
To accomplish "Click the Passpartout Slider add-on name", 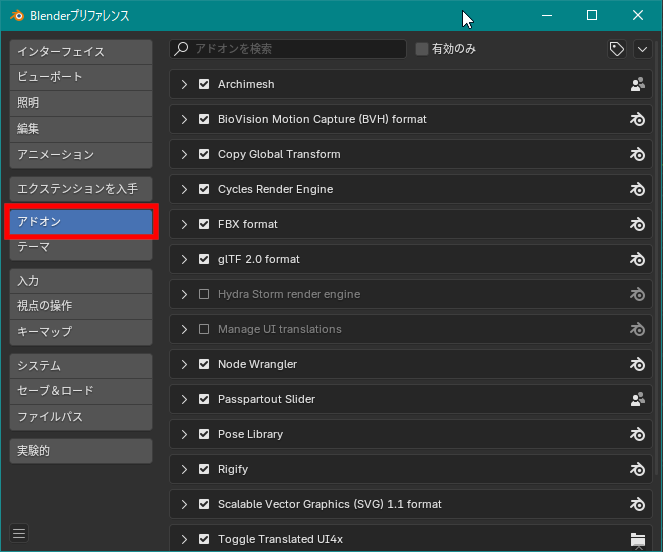I will pos(266,399).
